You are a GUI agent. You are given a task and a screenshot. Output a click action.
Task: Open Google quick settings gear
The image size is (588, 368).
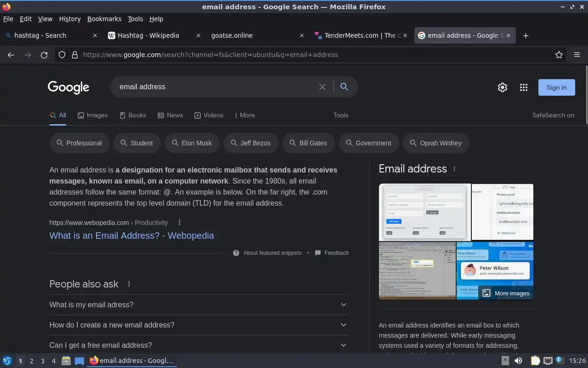pyautogui.click(x=503, y=87)
